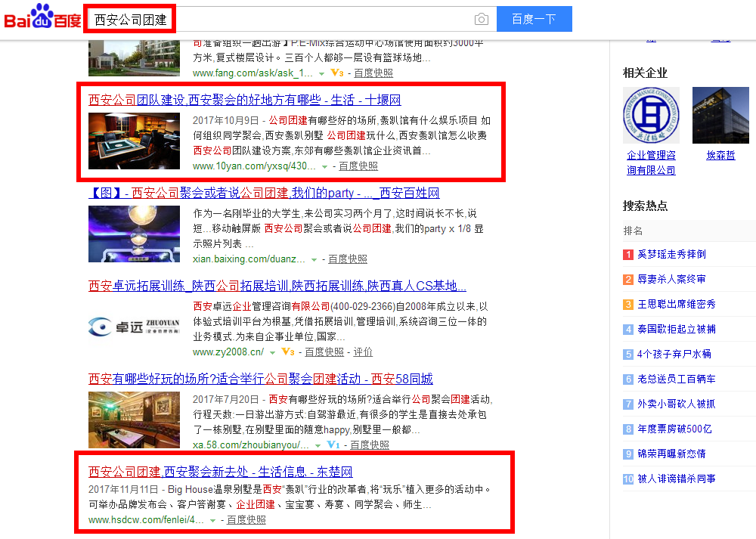Open 西安卓远拓展训练 result title

click(277, 286)
